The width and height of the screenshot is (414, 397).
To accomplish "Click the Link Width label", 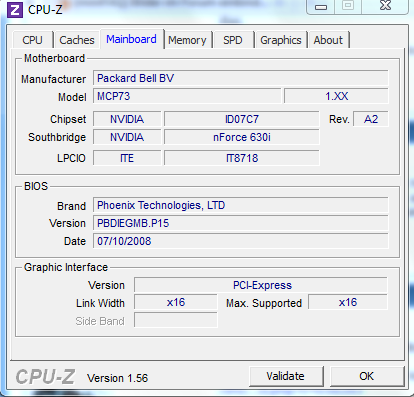I will (x=100, y=303).
